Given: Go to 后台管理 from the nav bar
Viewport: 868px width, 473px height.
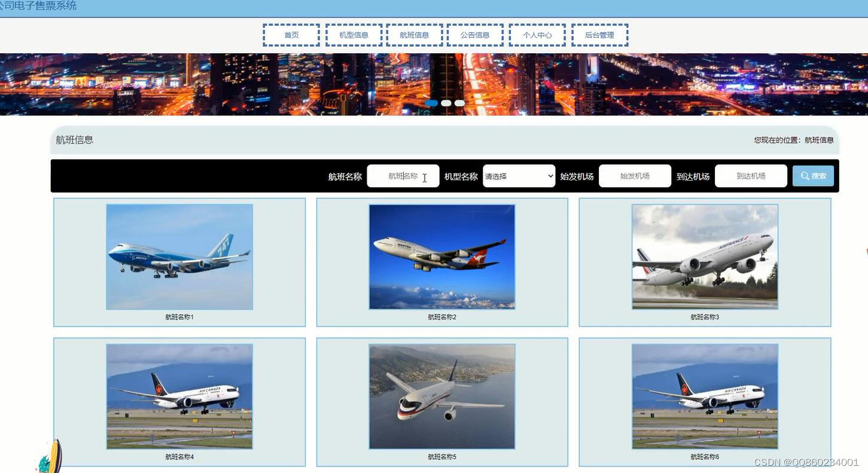Looking at the screenshot, I should pyautogui.click(x=599, y=35).
